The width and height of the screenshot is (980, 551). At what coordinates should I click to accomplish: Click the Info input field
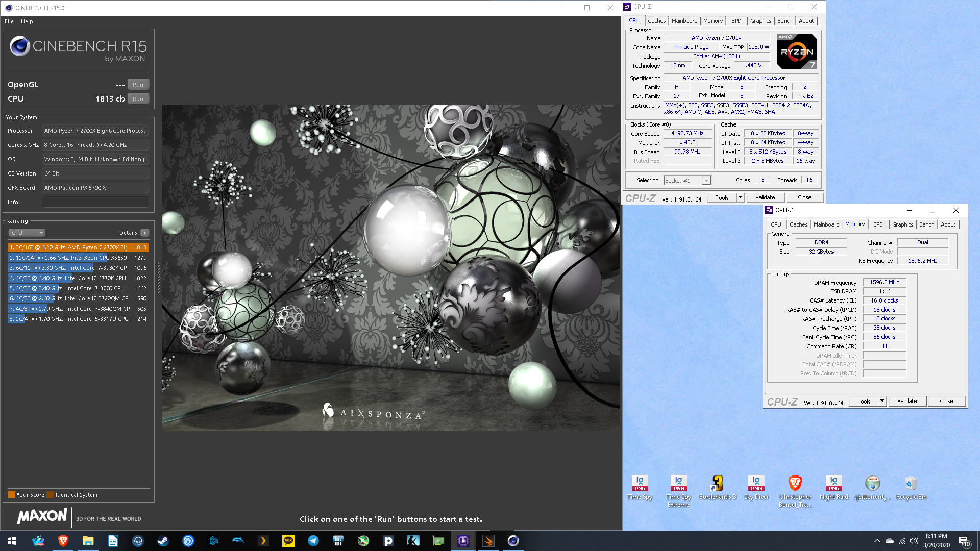(x=95, y=202)
